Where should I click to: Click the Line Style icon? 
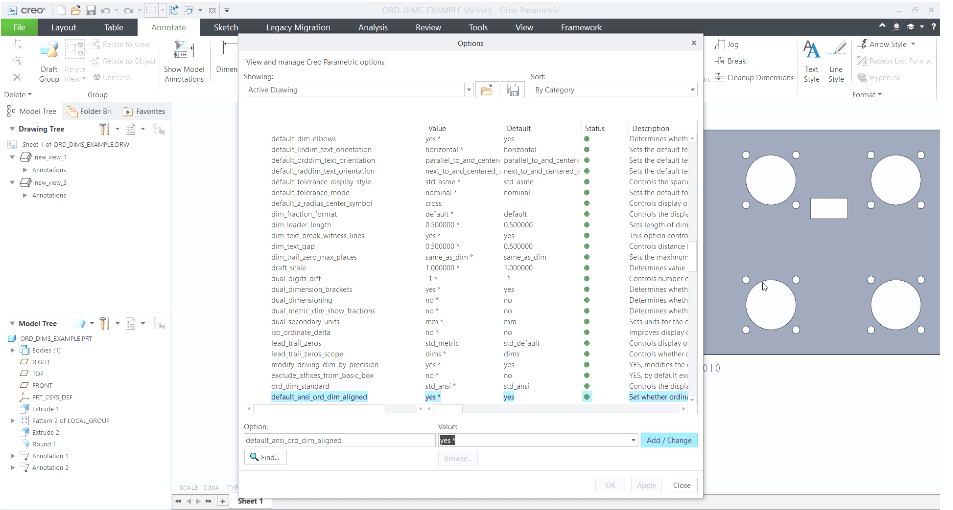(836, 58)
